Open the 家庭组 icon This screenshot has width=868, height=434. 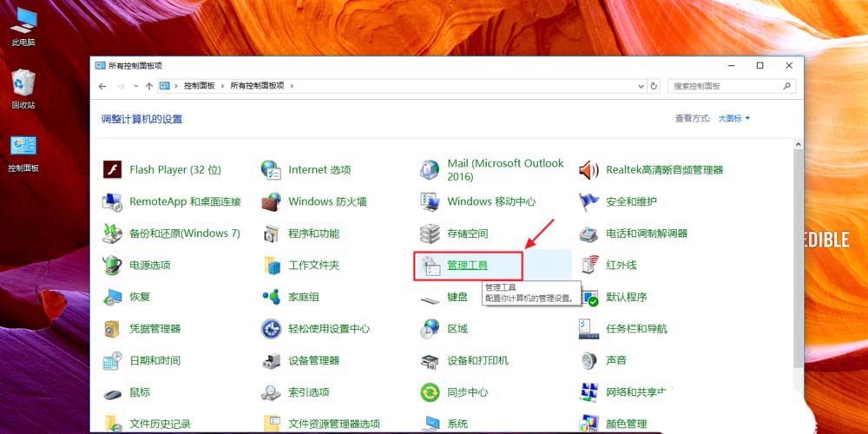(271, 297)
